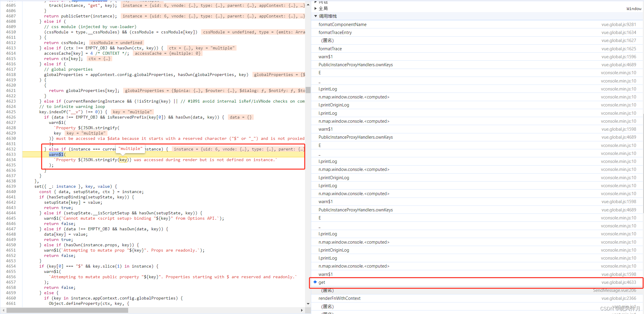The height and width of the screenshot is (314, 644).
Task: Click 'const { data, setupState, ctx }' line
Action: click(92, 192)
